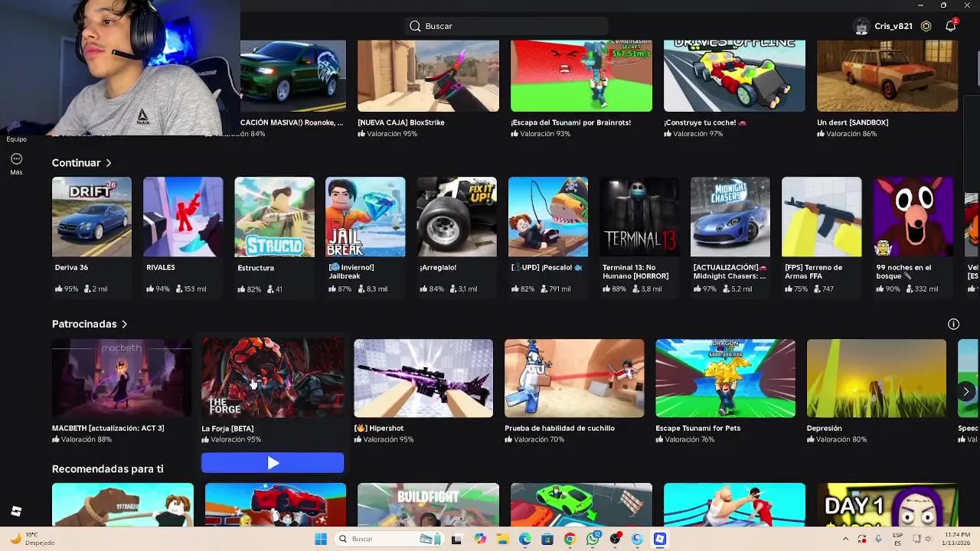Click the MACBETH actualización ACT 3 title
Screen dimensions: 980x551
(x=108, y=429)
